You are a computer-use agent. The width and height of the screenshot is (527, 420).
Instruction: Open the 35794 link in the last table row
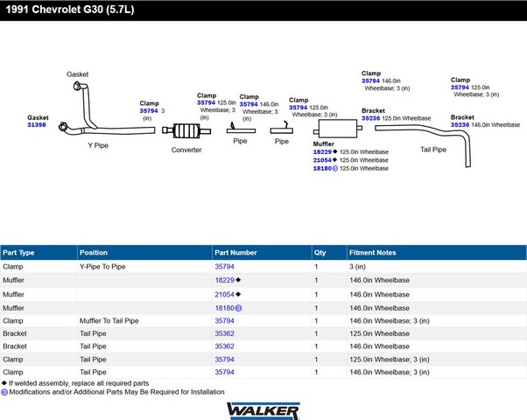[x=224, y=372]
